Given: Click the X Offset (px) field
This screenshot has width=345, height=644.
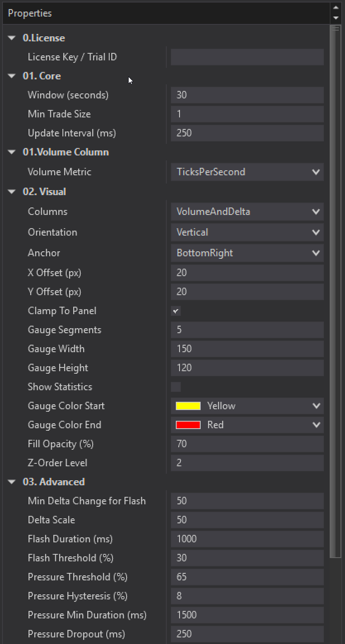Looking at the screenshot, I should tap(247, 273).
